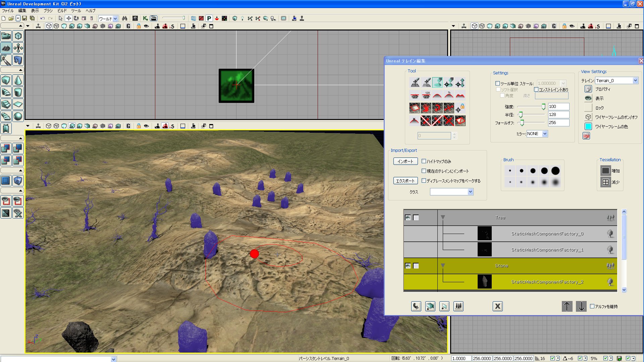The height and width of the screenshot is (362, 644).
Task: Click the エクスポート button
Action: pos(405,181)
